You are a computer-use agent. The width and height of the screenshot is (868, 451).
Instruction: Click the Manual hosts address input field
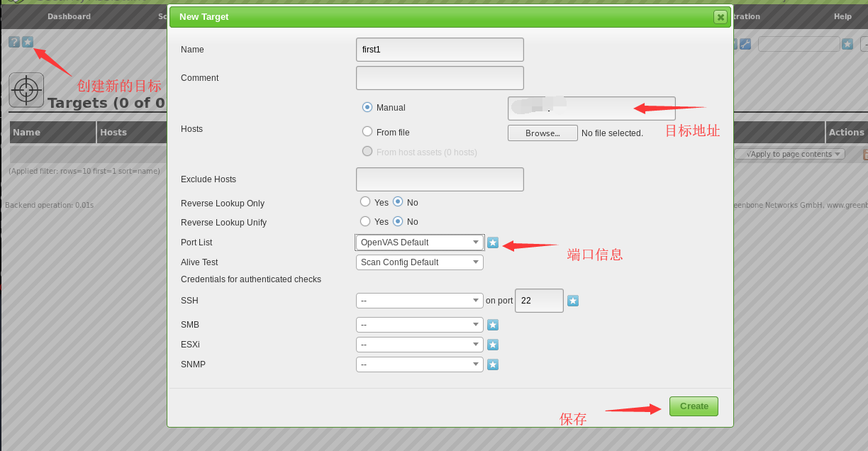[x=591, y=108]
